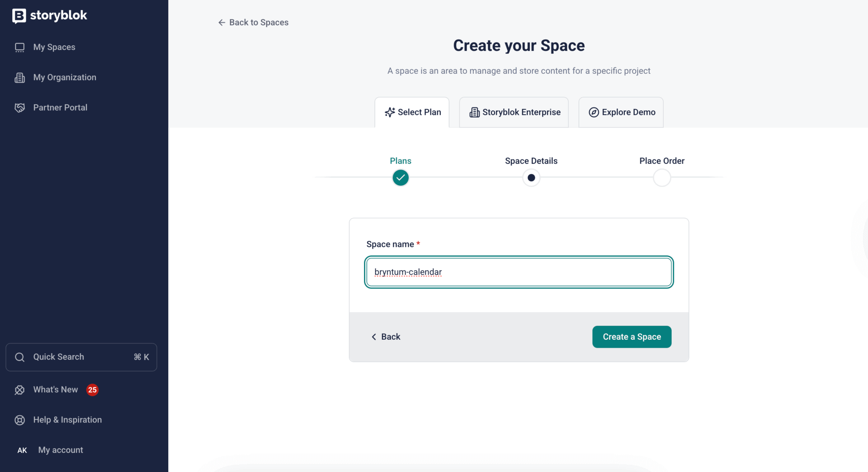This screenshot has height=472, width=868.
Task: Click the back arrow next to Back to Spaces
Action: (222, 22)
